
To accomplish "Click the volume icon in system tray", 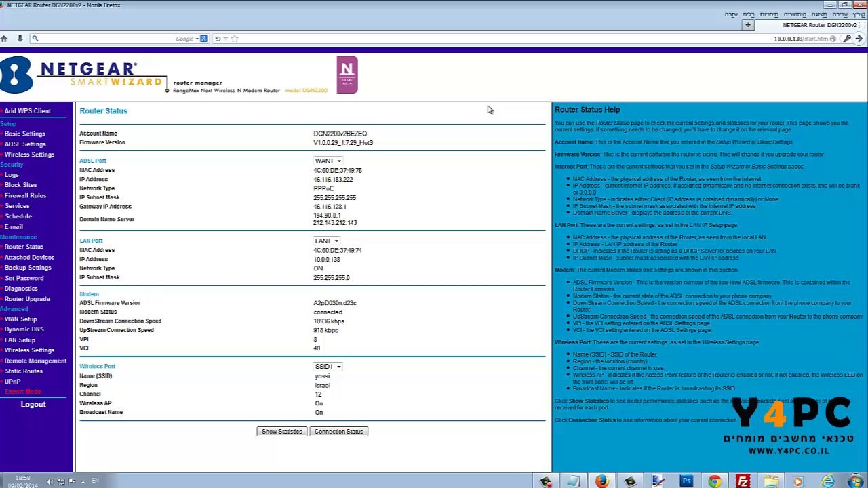I will point(50,481).
